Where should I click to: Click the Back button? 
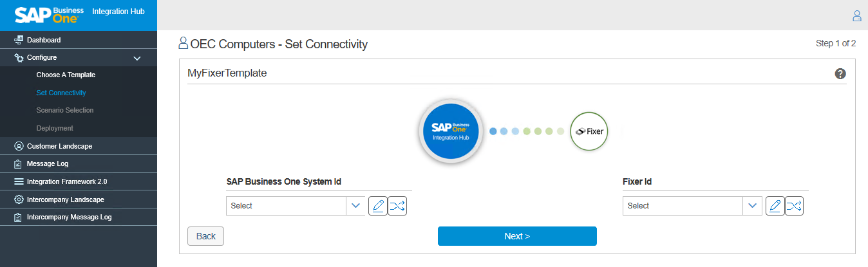click(x=205, y=236)
